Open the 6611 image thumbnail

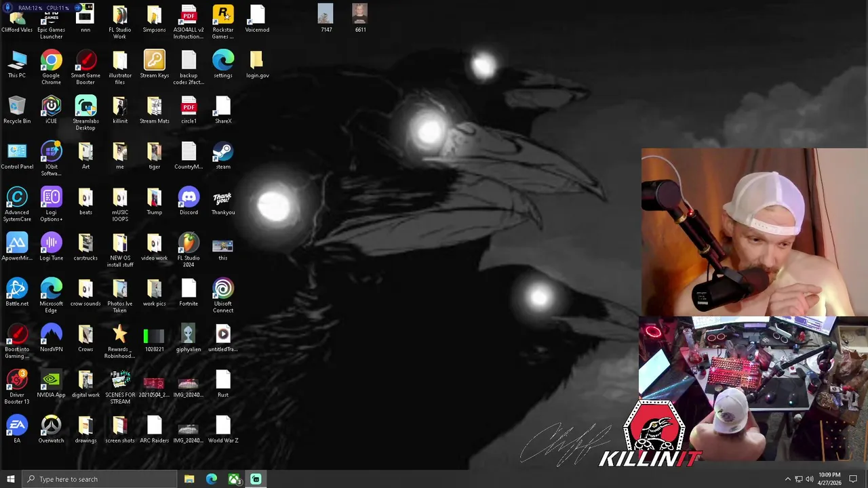click(x=360, y=18)
